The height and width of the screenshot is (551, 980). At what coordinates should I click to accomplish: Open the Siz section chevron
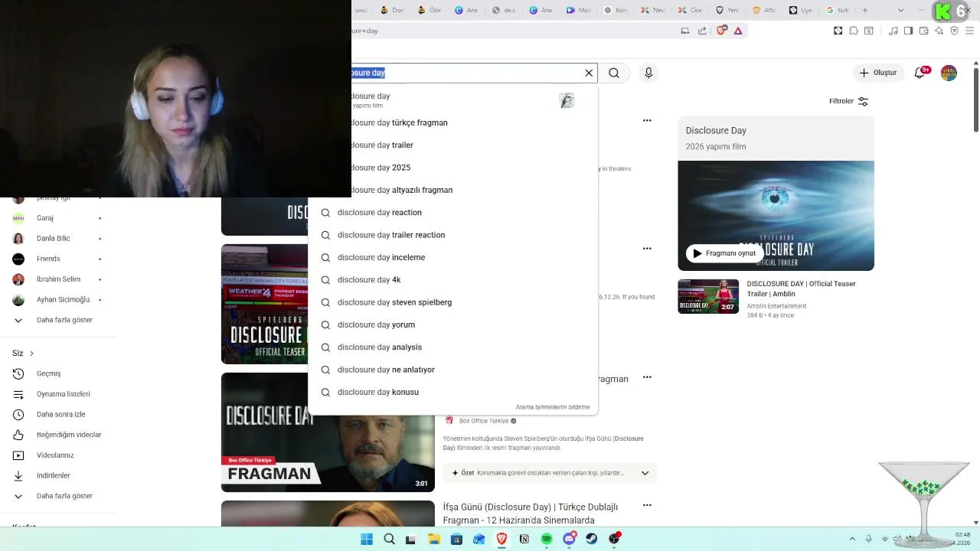pos(31,354)
